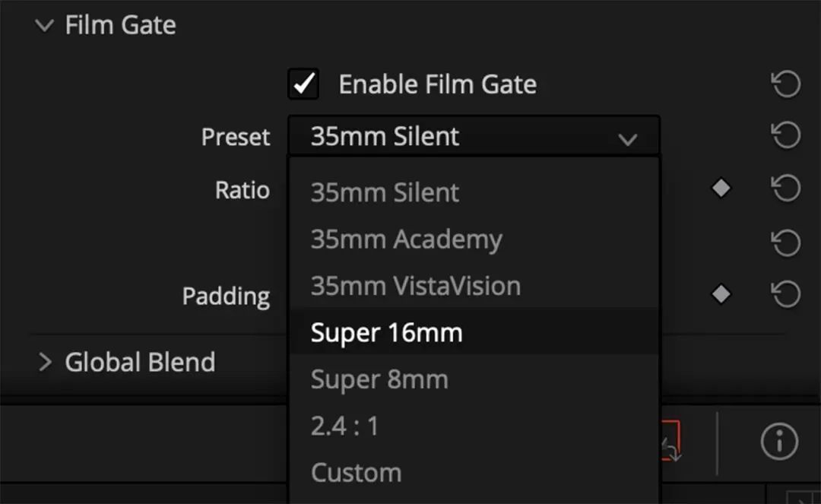Pick the 35mm VistaVision preset
The height and width of the screenshot is (504, 821).
pyautogui.click(x=415, y=286)
